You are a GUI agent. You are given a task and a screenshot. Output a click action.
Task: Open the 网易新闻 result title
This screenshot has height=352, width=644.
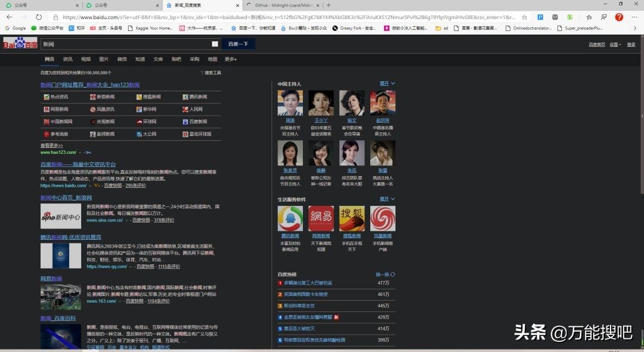point(51,279)
